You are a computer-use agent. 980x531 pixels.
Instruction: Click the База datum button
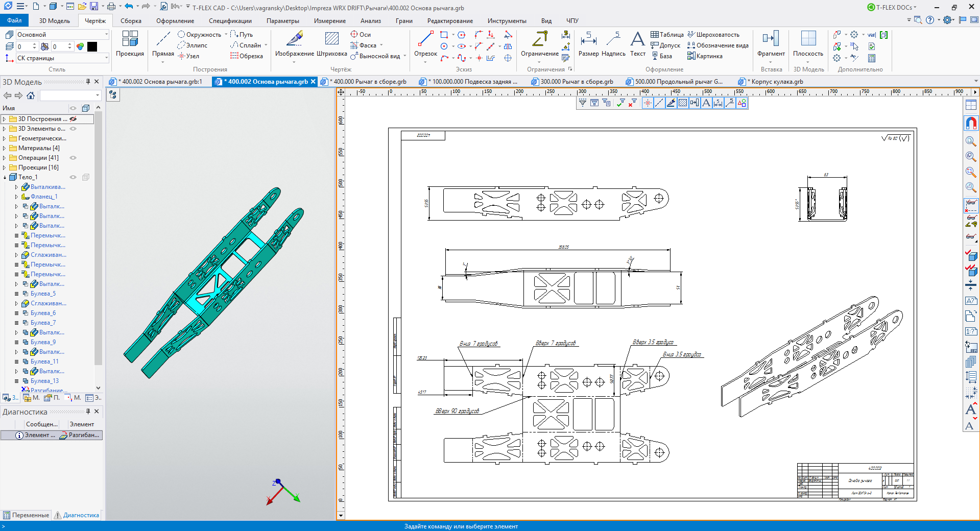coord(661,56)
